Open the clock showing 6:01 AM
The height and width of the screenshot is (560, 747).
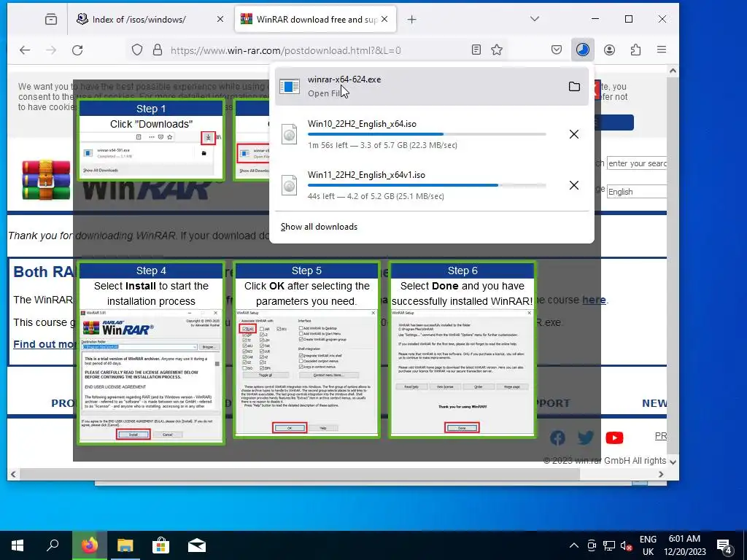[684, 545]
